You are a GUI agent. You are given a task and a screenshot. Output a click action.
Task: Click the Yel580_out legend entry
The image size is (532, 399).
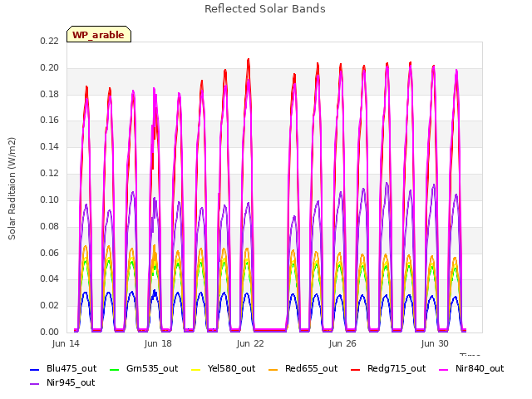224,368
